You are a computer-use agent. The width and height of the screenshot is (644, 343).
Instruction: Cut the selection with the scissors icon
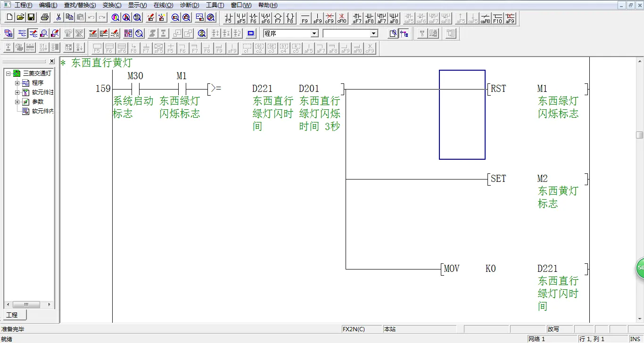click(x=58, y=17)
